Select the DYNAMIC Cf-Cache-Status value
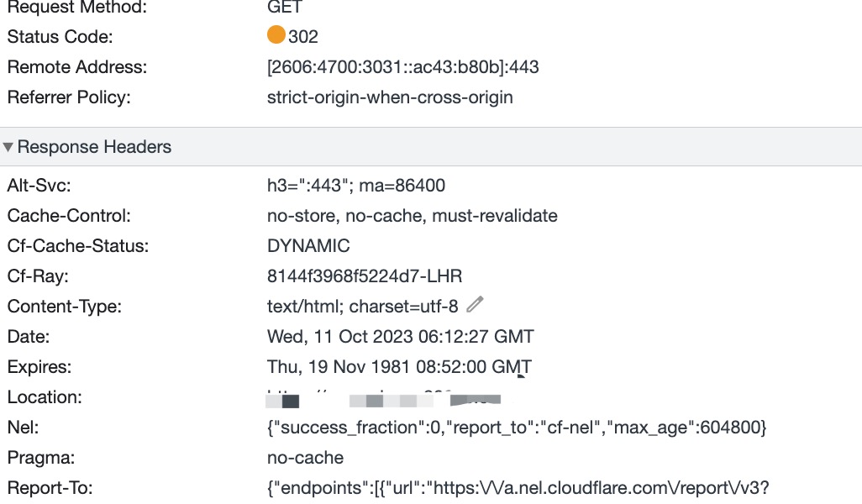Image resolution: width=862 pixels, height=504 pixels. pyautogui.click(x=308, y=245)
